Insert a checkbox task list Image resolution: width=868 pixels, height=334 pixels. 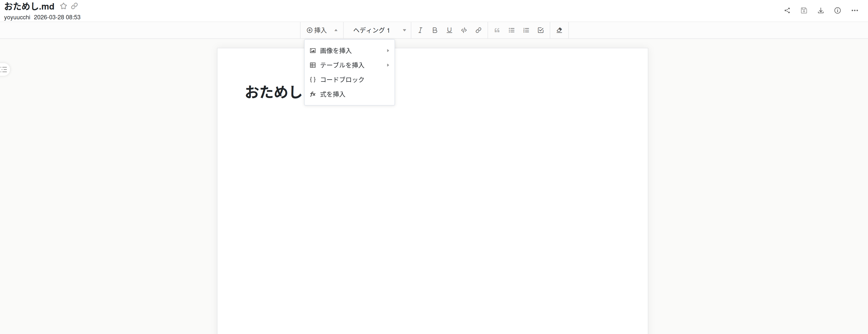coord(541,30)
